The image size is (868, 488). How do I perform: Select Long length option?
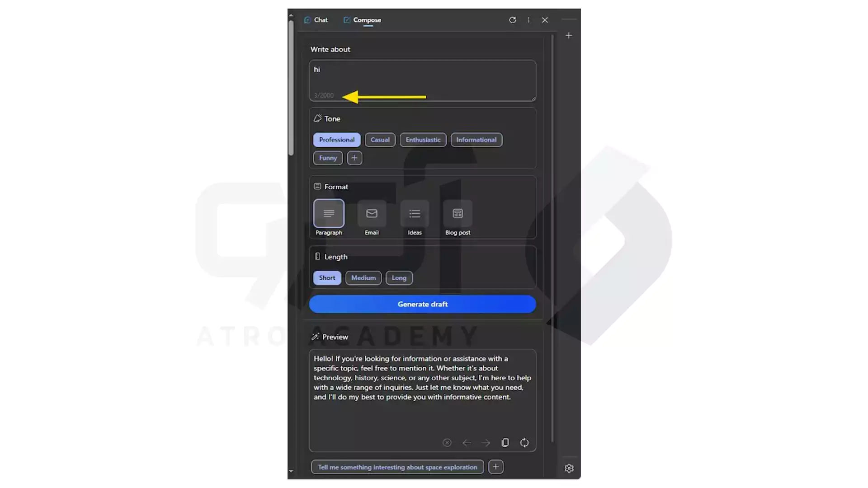pyautogui.click(x=398, y=278)
